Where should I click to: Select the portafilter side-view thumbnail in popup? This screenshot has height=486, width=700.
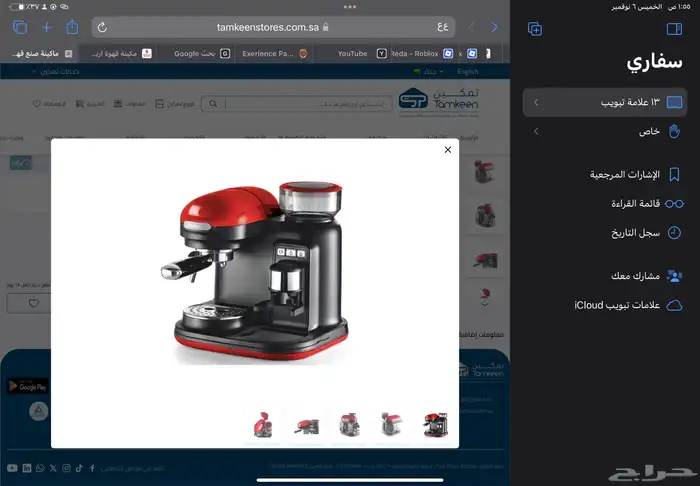[x=306, y=426]
